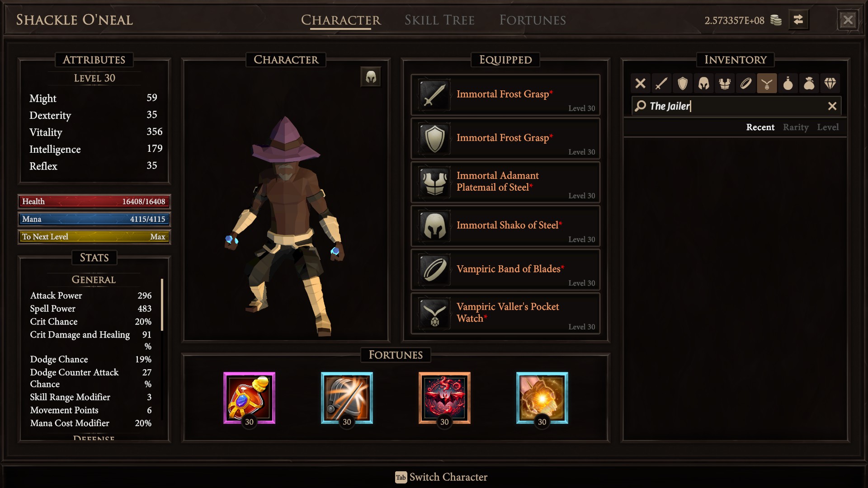Filter inventory by shield icon

click(x=683, y=84)
